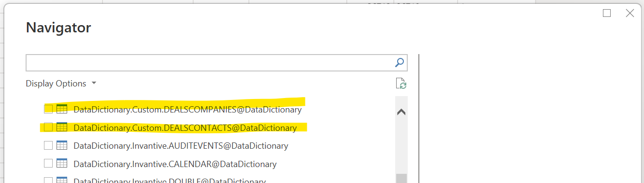644x183 pixels.
Task: Click the vertical scrollbar thumb
Action: (401, 178)
